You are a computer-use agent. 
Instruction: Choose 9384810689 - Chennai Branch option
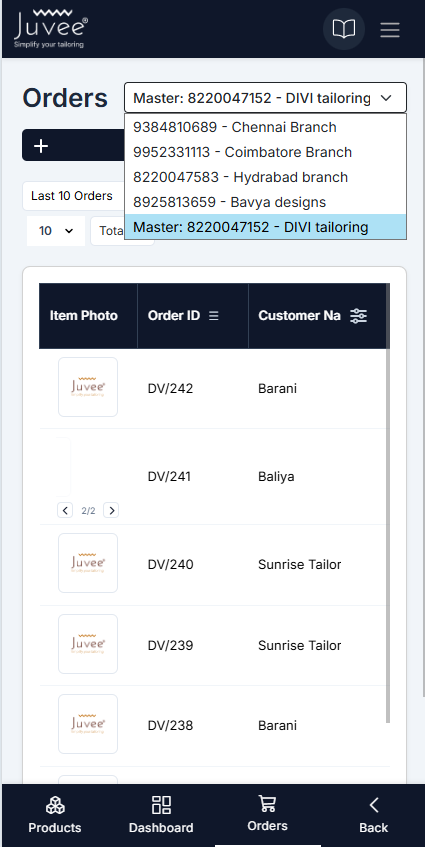[x=265, y=127]
